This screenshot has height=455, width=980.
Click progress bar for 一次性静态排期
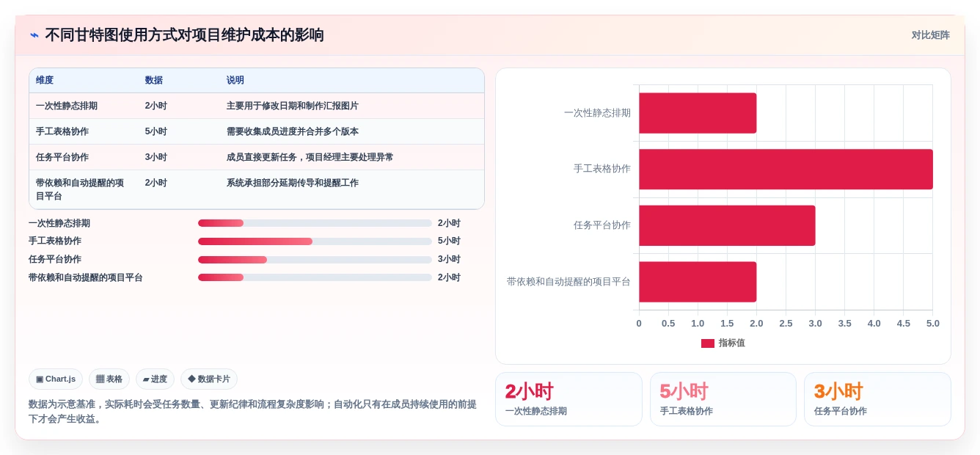pos(315,223)
